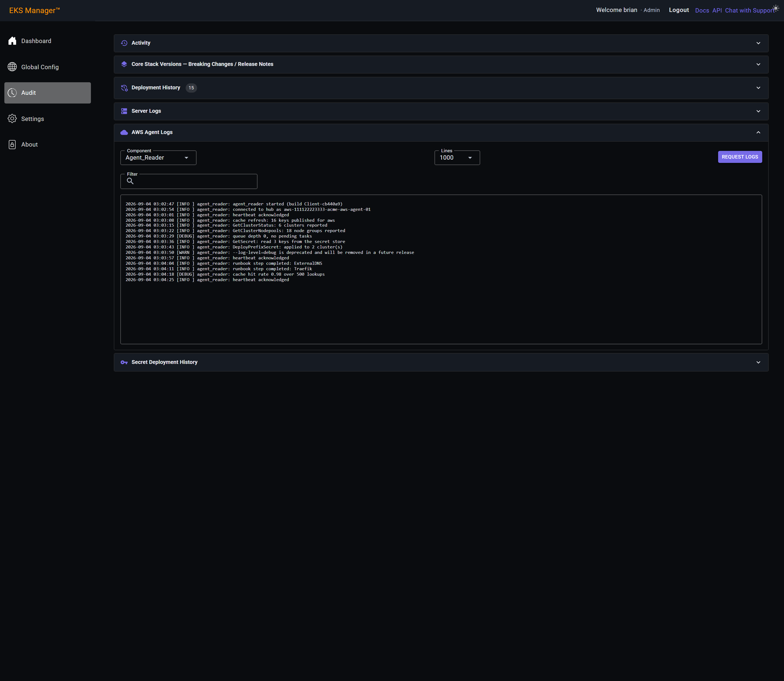Click the 'cache hit rate 0.98' line
This screenshot has height=681, width=784.
pyautogui.click(x=225, y=274)
